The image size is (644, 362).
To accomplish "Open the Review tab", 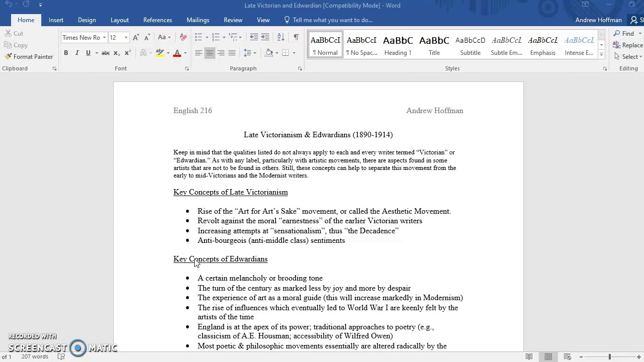I will pos(233,20).
